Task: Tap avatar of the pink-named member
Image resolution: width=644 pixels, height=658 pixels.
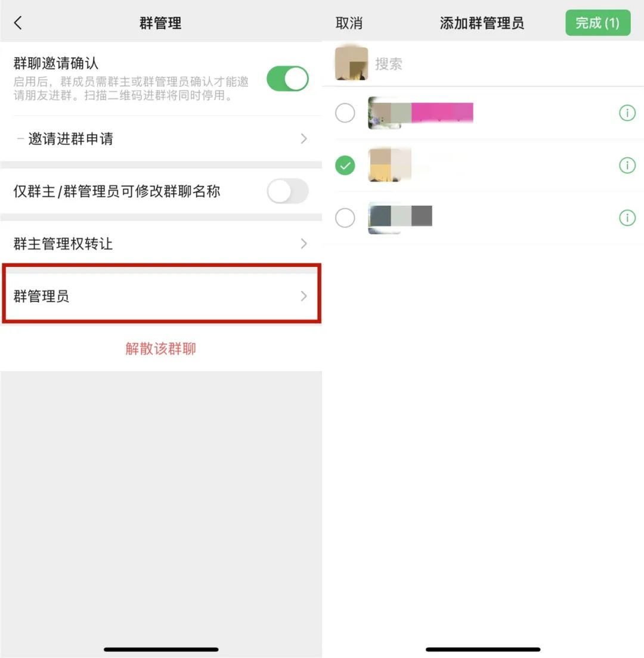Action: pos(385,113)
